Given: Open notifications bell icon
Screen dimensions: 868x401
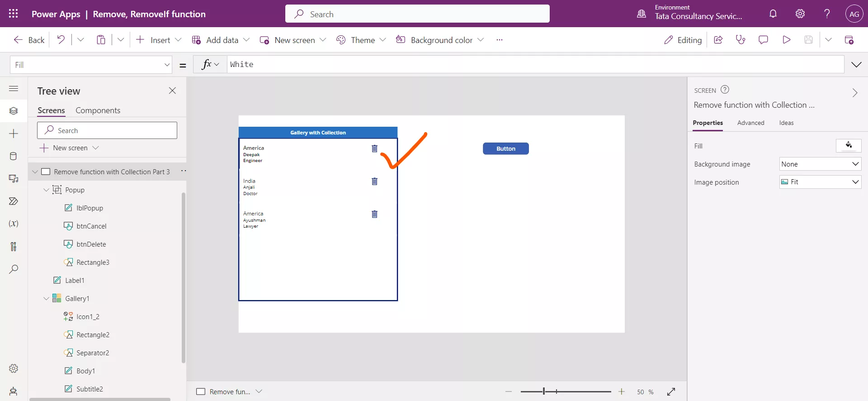Looking at the screenshot, I should pyautogui.click(x=773, y=14).
